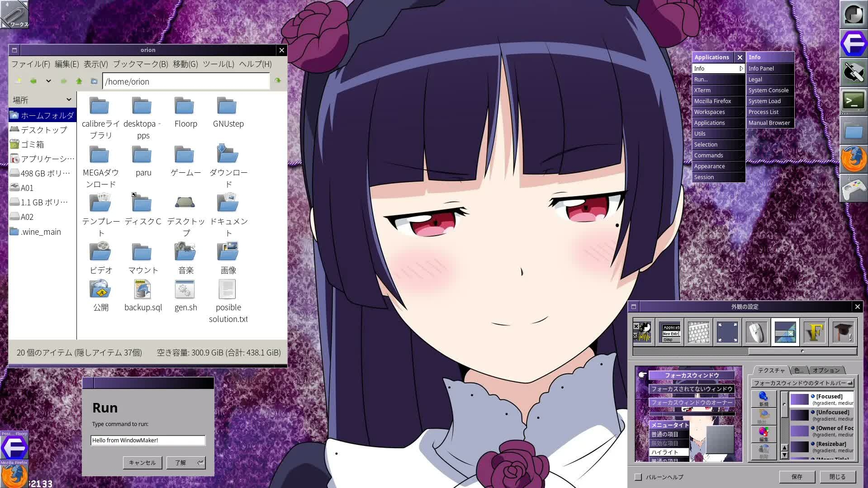868x488 pixels.
Task: Choose XTerm in the Applications menu
Action: click(718, 90)
